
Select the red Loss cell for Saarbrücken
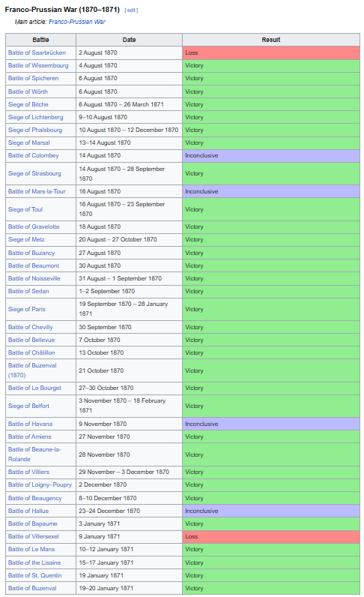(x=271, y=52)
